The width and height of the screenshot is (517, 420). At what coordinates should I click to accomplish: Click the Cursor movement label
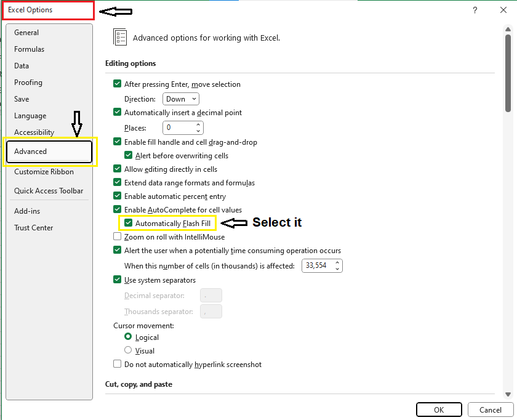click(x=143, y=326)
